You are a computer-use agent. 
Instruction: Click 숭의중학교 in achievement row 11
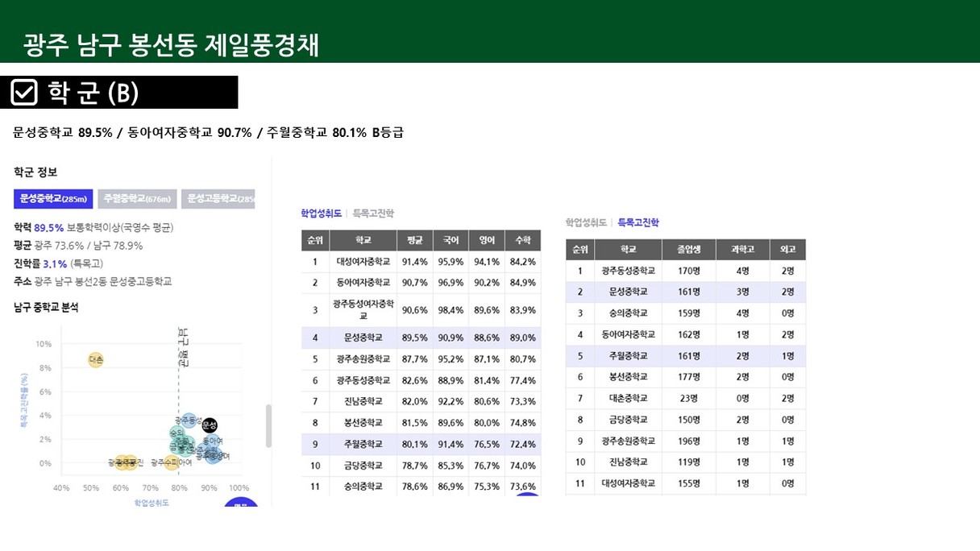click(x=363, y=487)
